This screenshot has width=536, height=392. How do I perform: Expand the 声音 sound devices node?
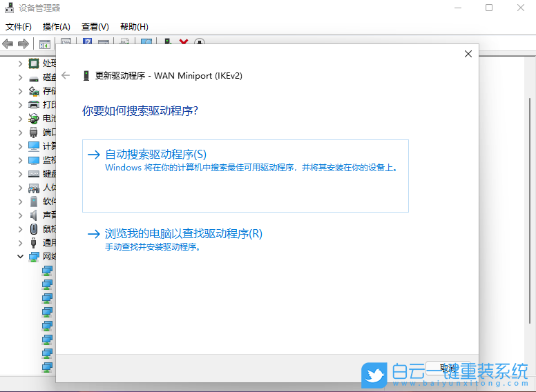(x=21, y=215)
